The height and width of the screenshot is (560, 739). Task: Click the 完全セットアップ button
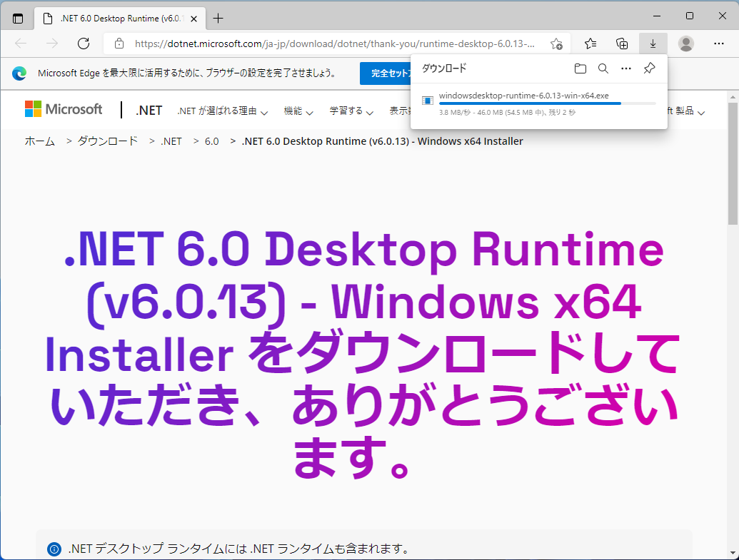click(x=386, y=73)
